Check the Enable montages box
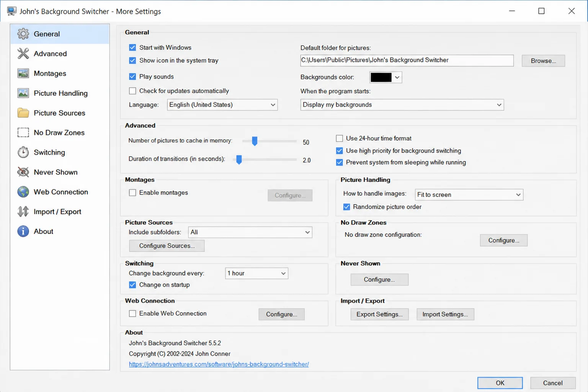Image resolution: width=588 pixels, height=392 pixels. pos(132,193)
